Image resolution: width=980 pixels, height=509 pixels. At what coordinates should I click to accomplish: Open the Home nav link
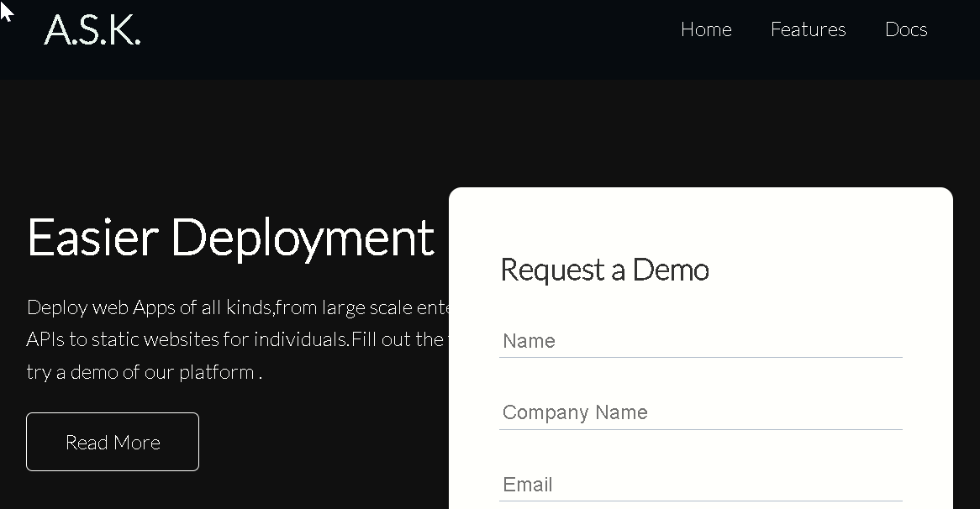coord(705,29)
